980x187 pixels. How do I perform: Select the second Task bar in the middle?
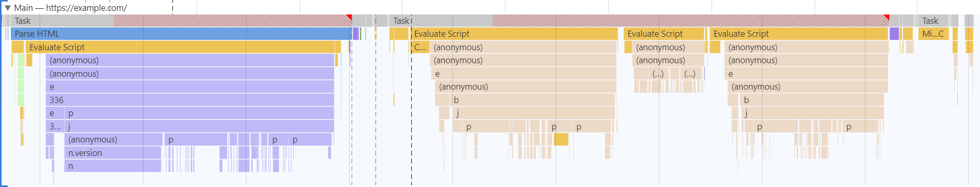(639, 21)
